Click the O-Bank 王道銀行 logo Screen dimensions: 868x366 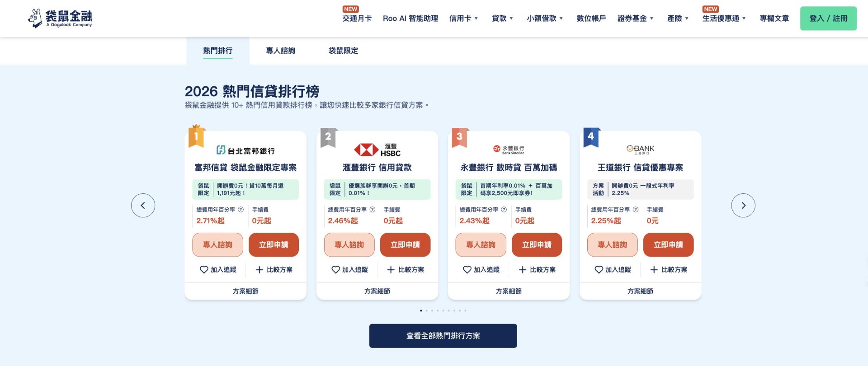[x=640, y=150]
